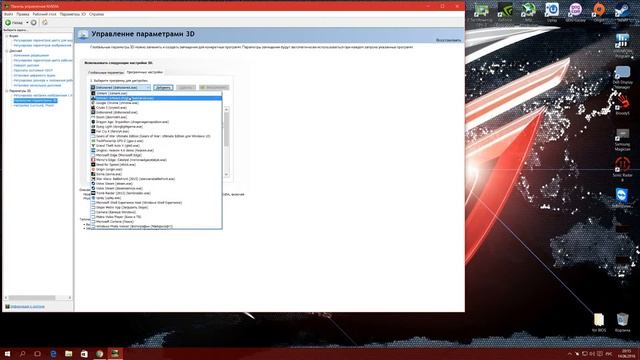Show hidden tray icons chevron
The width and height of the screenshot is (640, 360).
click(569, 353)
